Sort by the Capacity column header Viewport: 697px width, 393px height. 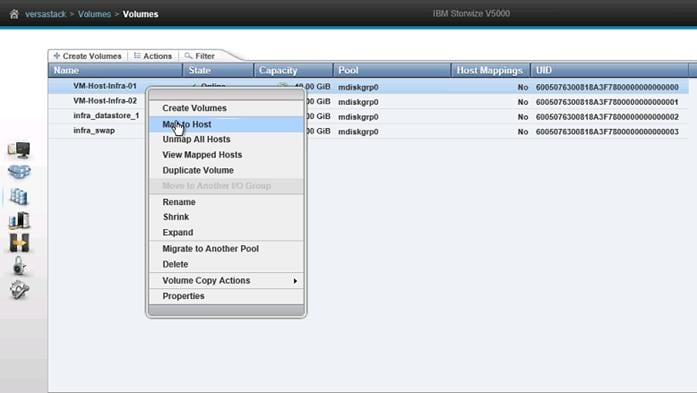293,70
